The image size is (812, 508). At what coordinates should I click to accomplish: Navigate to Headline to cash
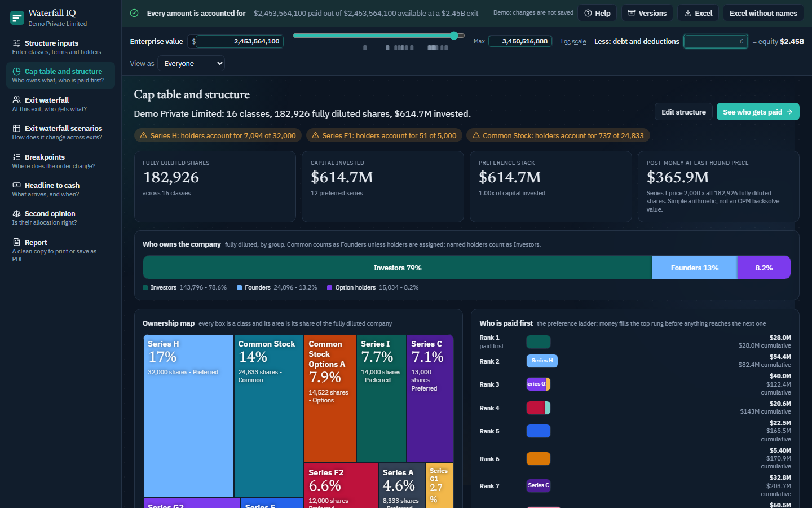61,189
